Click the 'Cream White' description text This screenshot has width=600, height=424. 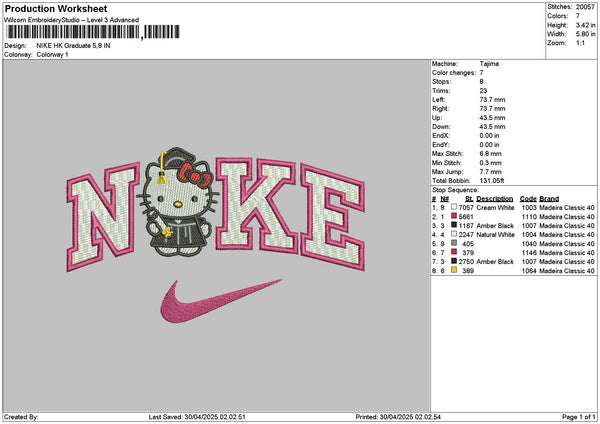tap(496, 207)
